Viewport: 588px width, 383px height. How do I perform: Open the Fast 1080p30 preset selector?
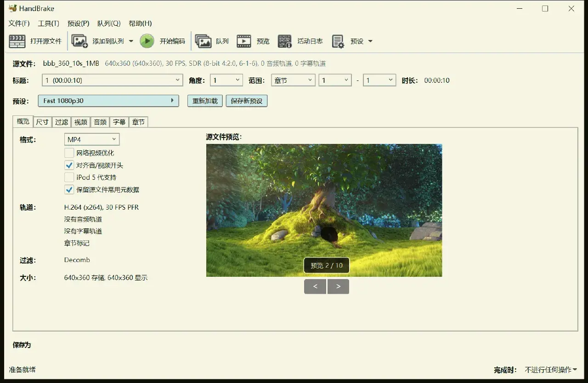(108, 101)
